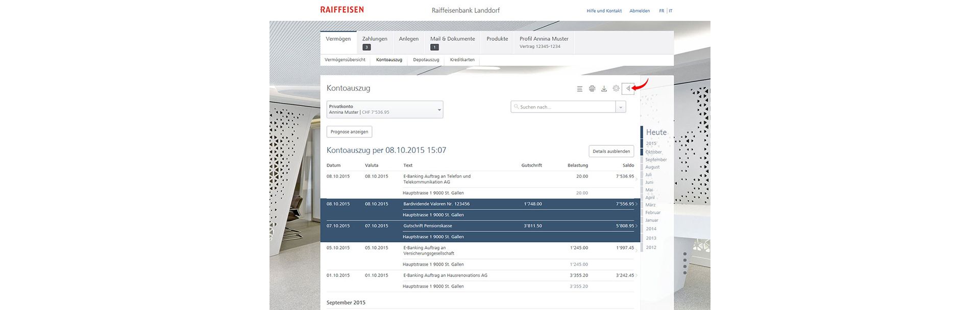The width and height of the screenshot is (980, 310).
Task: Jump to April in the timeline
Action: point(650,198)
